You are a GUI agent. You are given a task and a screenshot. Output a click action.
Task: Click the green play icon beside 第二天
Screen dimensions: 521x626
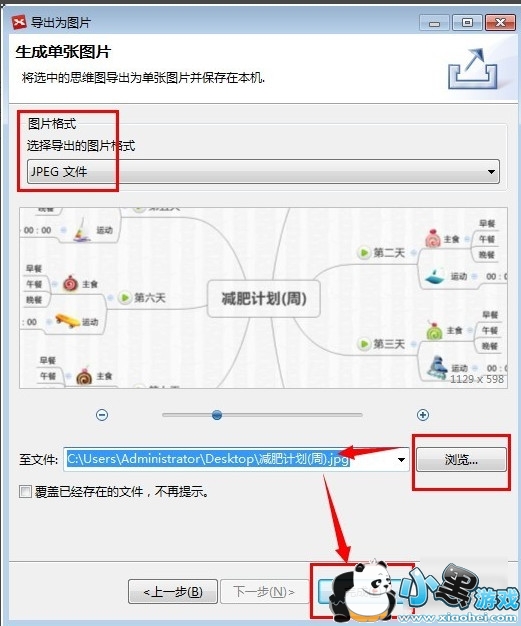coord(364,253)
